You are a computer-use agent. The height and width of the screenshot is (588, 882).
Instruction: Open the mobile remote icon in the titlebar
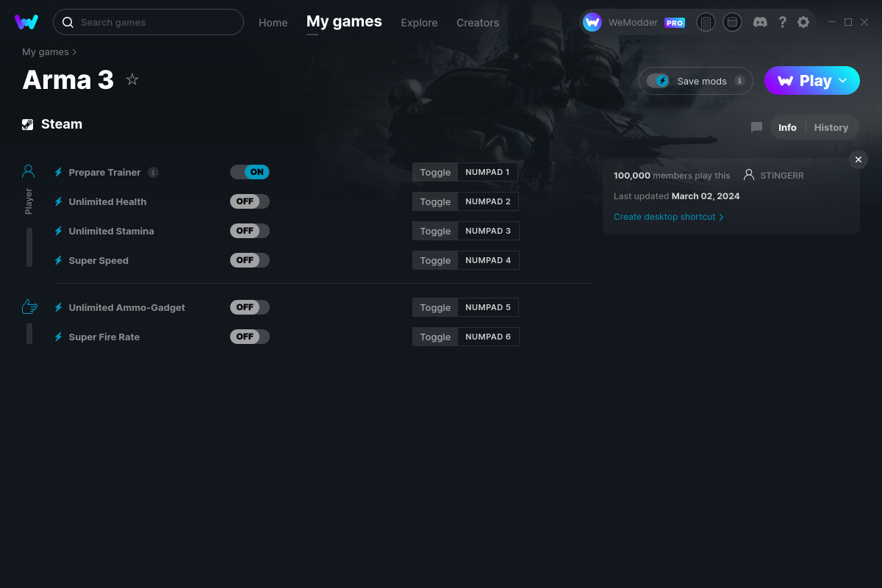tap(706, 22)
